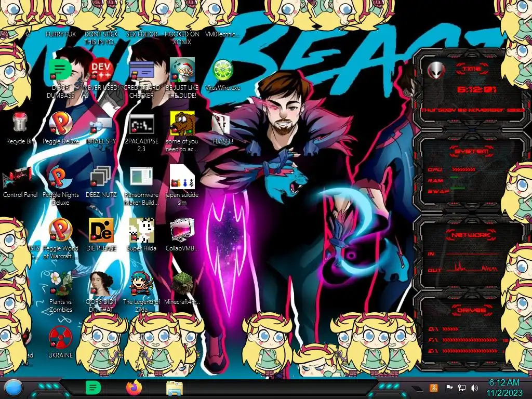Screen dimensions: 532x399
Task: Select the DEEZ NUTZ stacked-windows icon
Action: click(x=101, y=177)
